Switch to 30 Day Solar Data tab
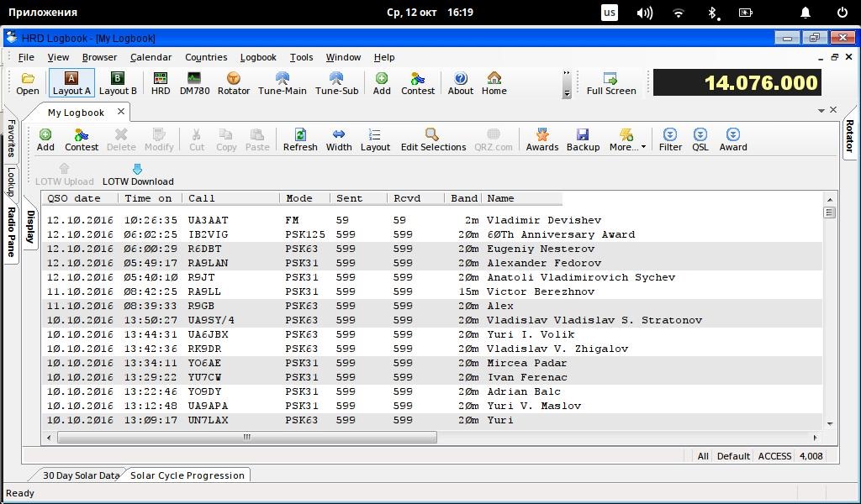This screenshot has width=861, height=504. [x=81, y=475]
